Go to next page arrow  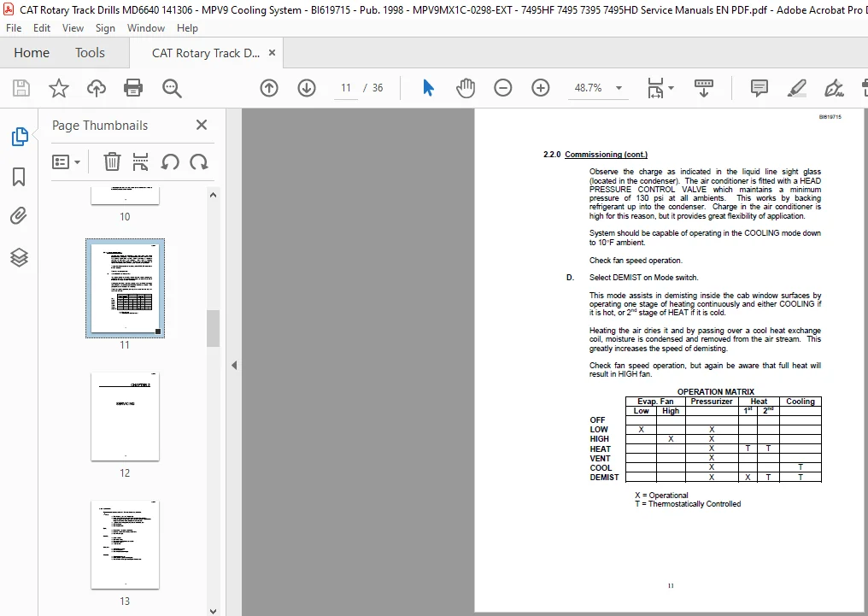coord(307,88)
